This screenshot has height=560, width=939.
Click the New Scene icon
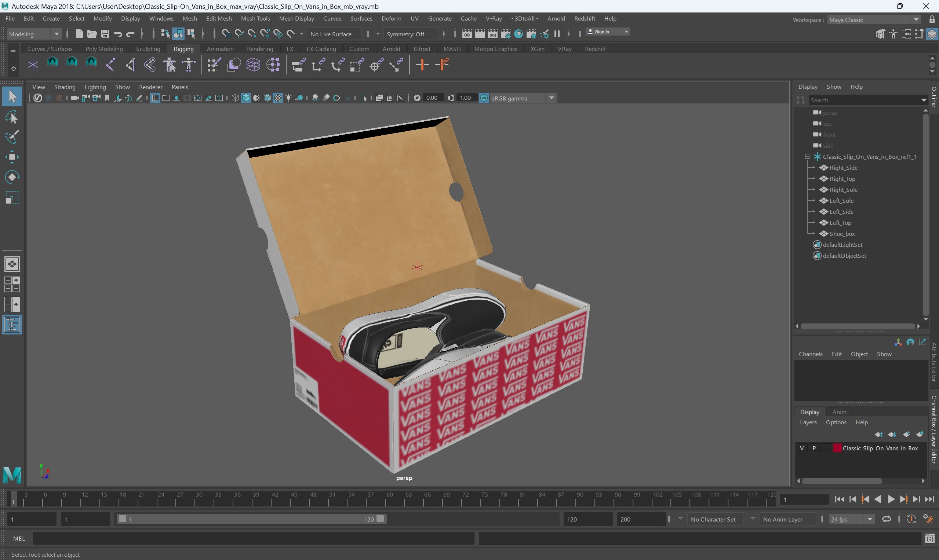[79, 34]
